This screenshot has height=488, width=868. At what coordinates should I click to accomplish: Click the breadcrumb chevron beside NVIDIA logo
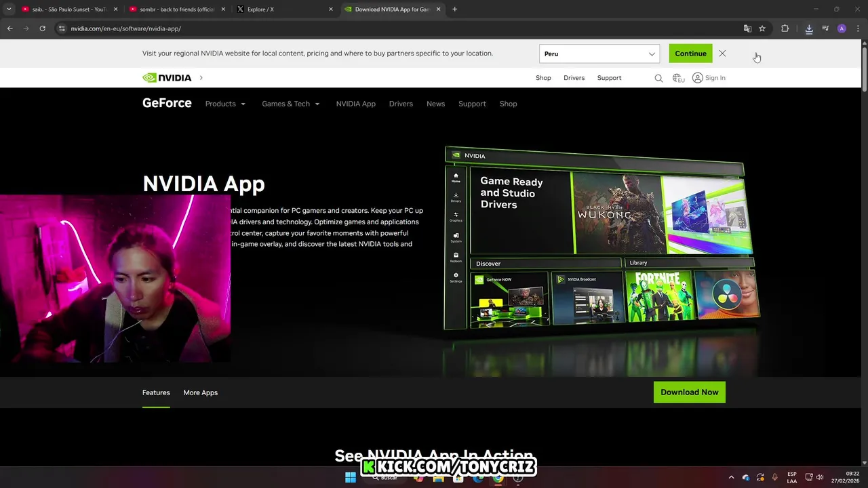pos(201,78)
